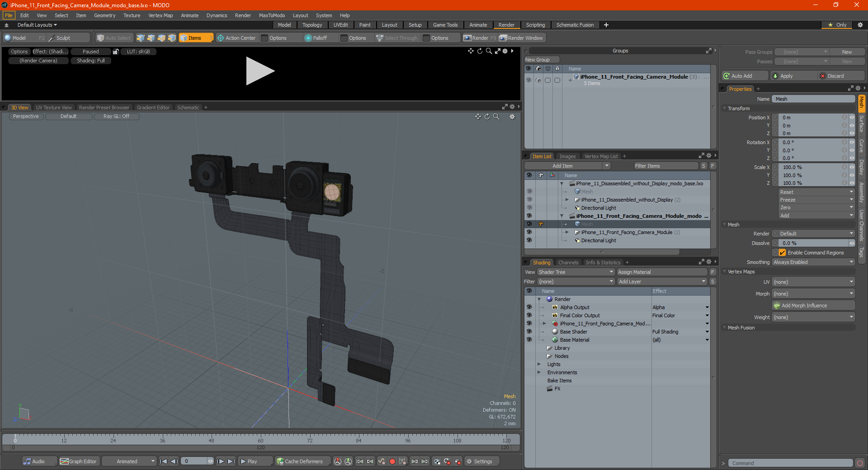Click the Discard button
Viewport: 868px width, 470px height.
842,76
